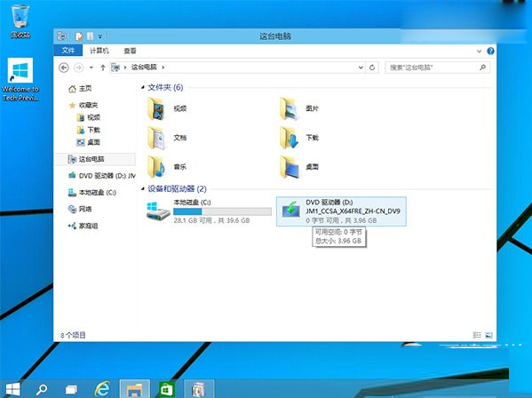
Task: Collapse the 文件夹 (6) group
Action: tap(143, 88)
